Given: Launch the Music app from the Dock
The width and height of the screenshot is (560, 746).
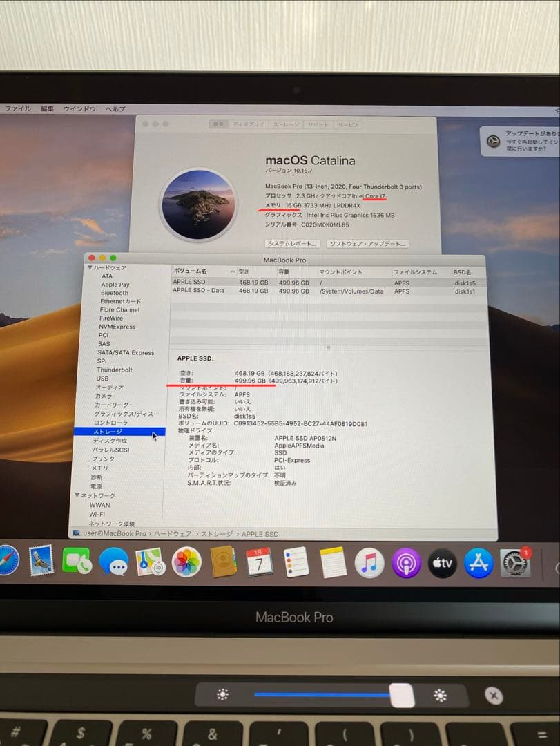Looking at the screenshot, I should click(x=369, y=563).
